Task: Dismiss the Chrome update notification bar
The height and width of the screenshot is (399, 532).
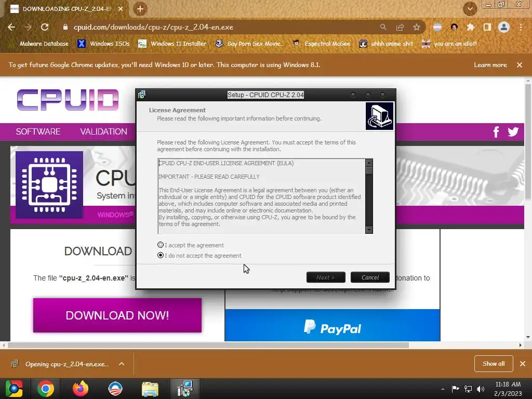Action: (520, 65)
